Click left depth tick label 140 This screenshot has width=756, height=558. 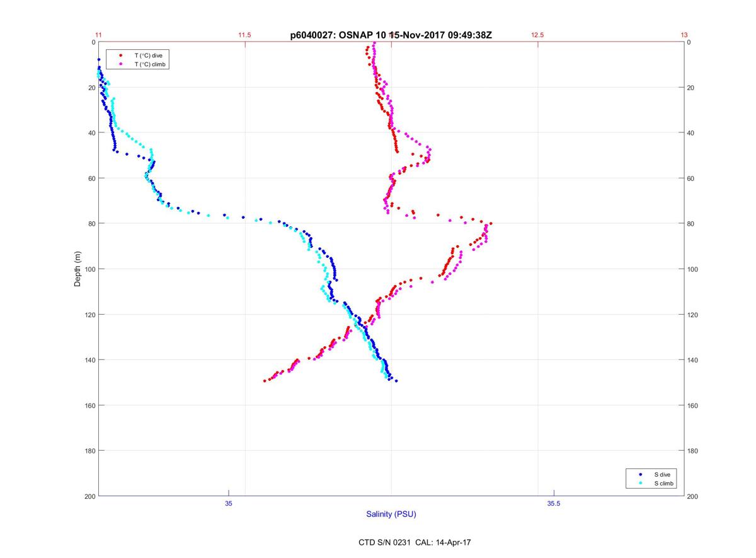(89, 360)
